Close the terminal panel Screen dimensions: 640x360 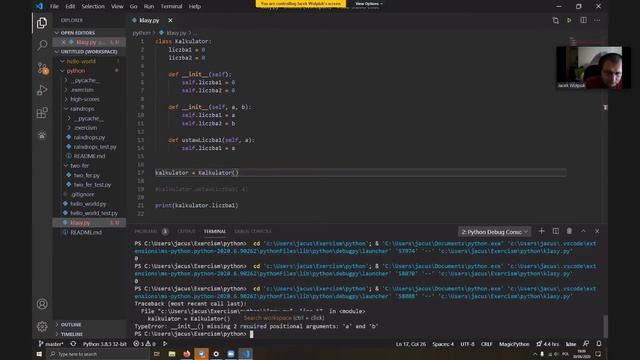point(597,231)
